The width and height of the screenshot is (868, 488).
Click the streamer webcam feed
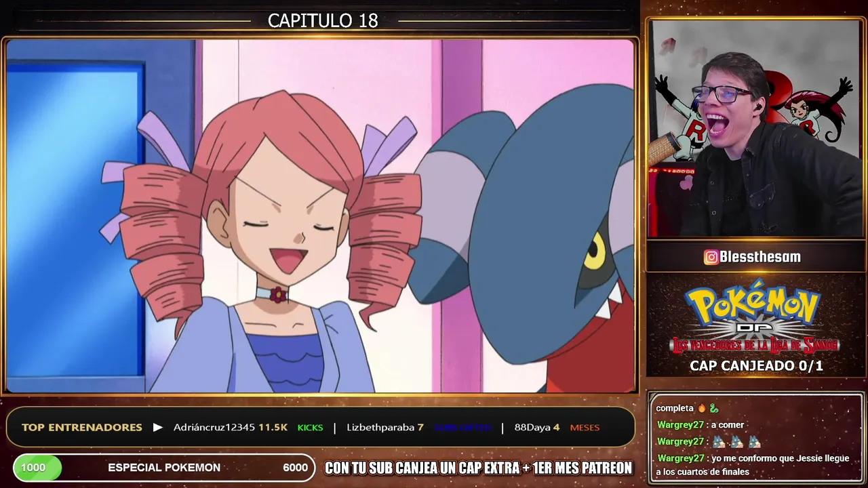pos(755,129)
